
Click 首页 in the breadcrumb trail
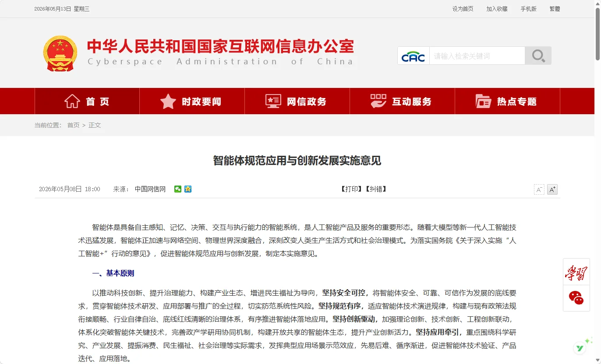pyautogui.click(x=73, y=125)
